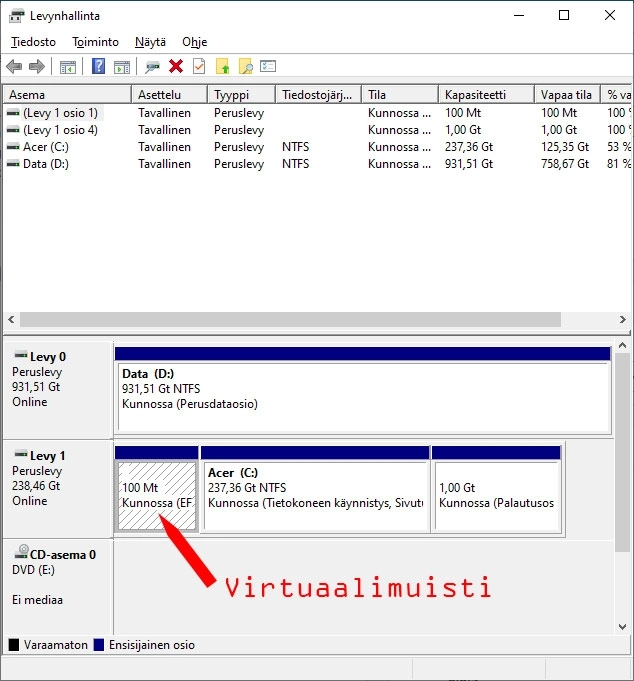
Task: Click the Forward arrow in the toolbar
Action: tap(37, 67)
